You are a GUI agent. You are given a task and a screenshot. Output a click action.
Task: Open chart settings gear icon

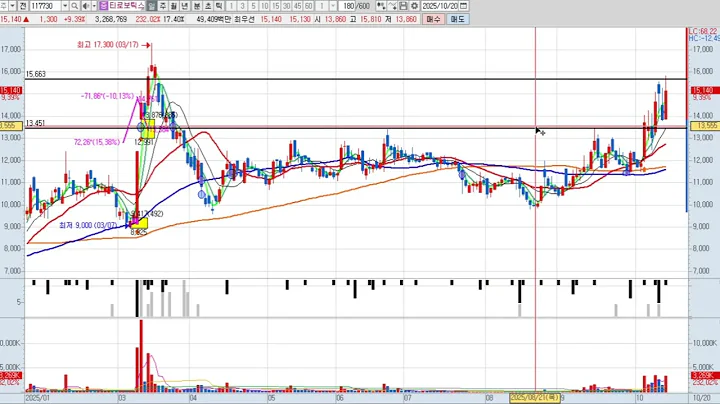point(414,6)
